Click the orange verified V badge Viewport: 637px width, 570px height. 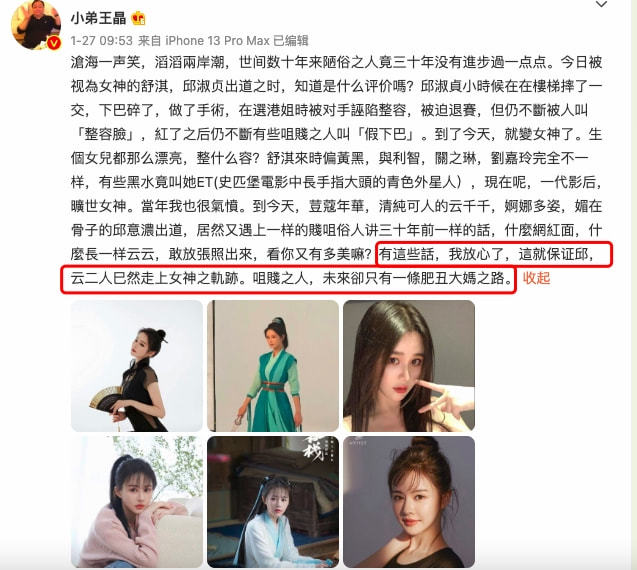(54, 43)
